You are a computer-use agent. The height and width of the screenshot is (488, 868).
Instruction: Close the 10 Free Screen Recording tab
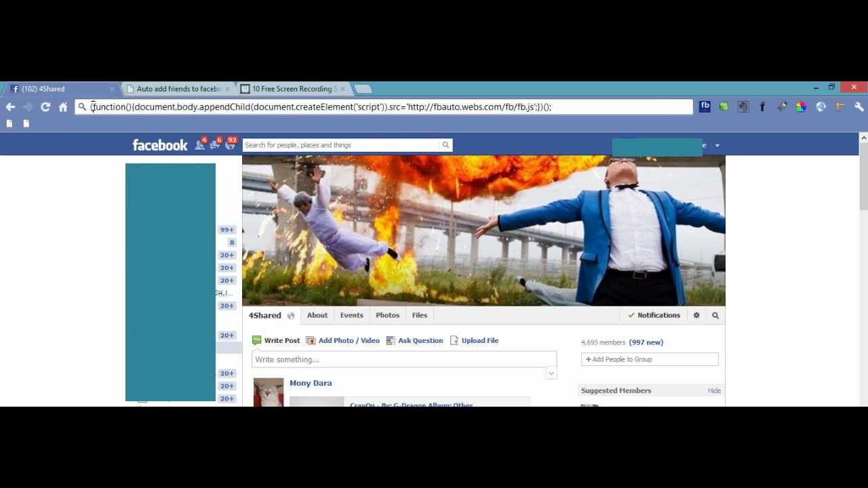[342, 89]
